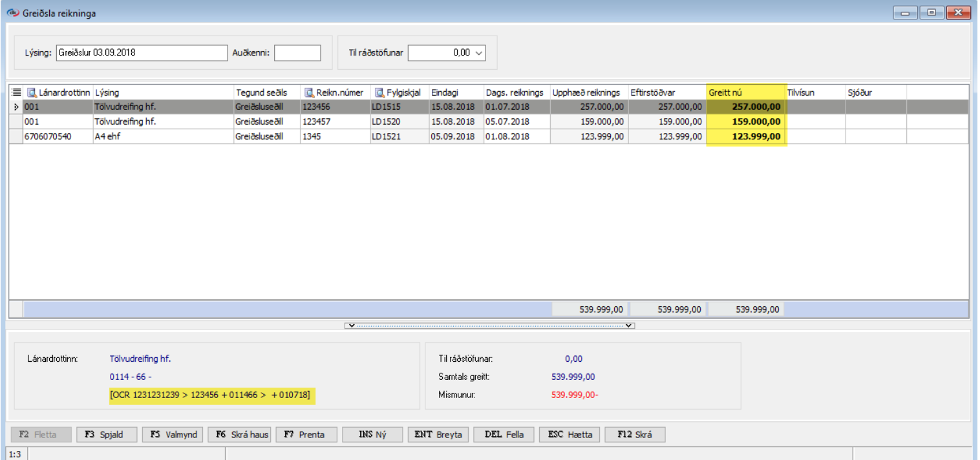Sort by the Greitt nú column header
Viewport: 980px width, 460px height.
746,92
